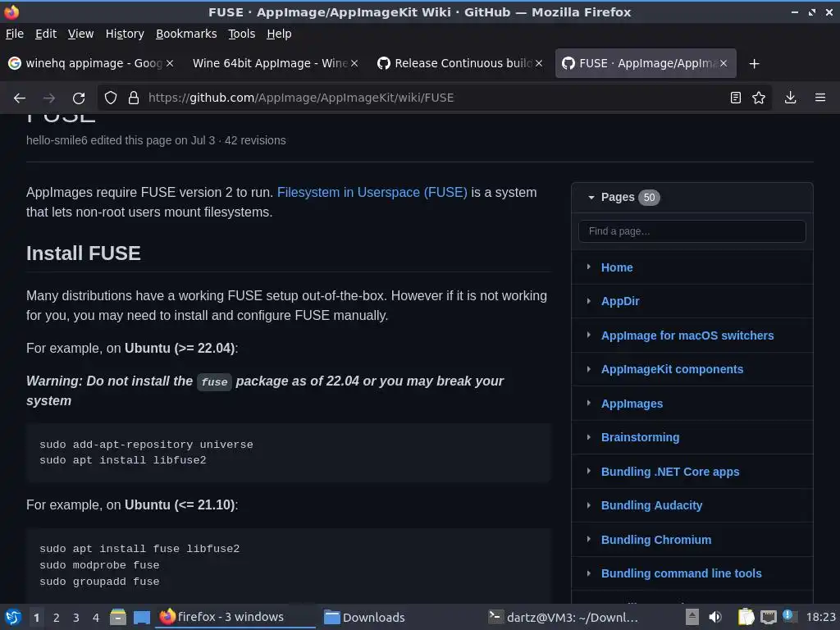Image resolution: width=840 pixels, height=630 pixels.
Task: Expand the Bundling Audacity entry arrow
Action: pos(589,505)
